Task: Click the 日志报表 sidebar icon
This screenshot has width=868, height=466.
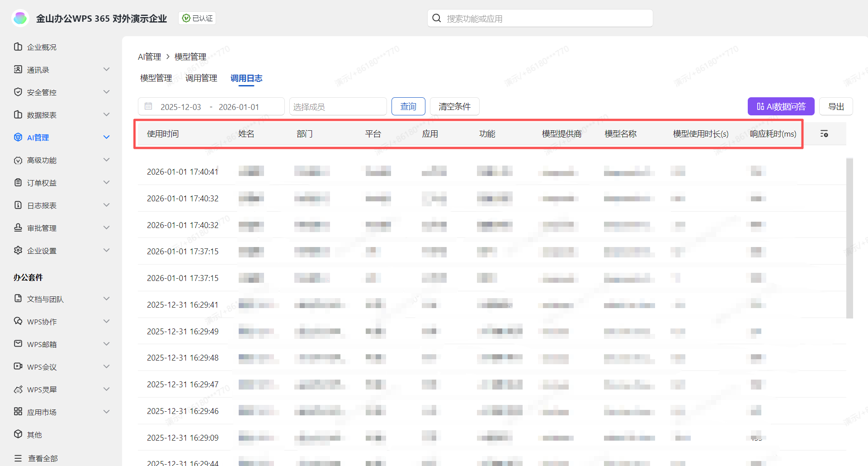Action: pos(18,205)
